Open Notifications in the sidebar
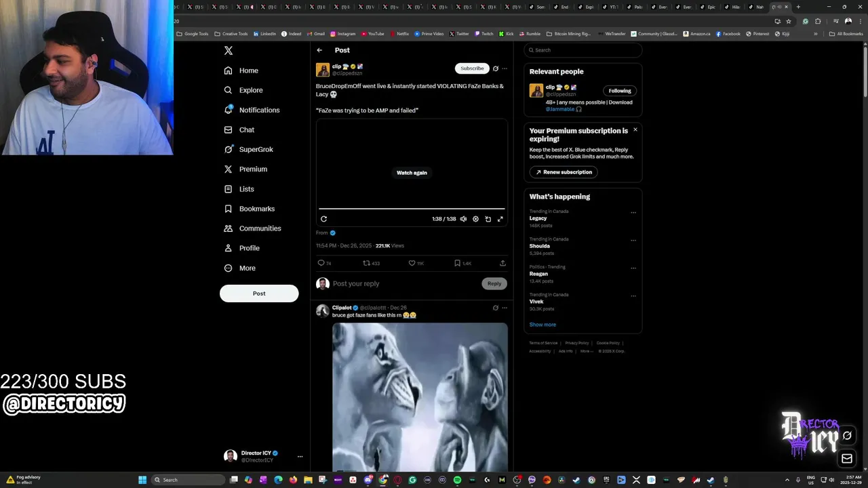The height and width of the screenshot is (488, 868). [x=252, y=110]
